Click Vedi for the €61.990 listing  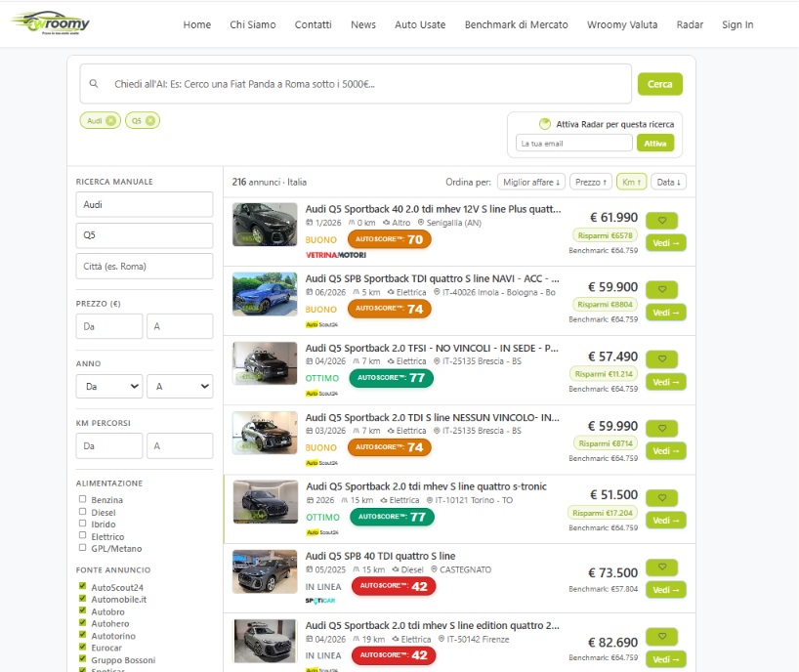click(666, 243)
